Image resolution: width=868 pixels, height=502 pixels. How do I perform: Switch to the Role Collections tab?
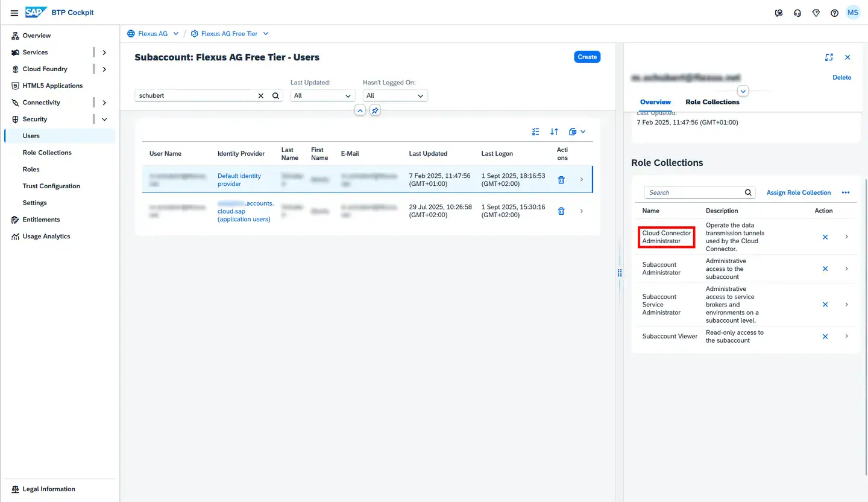[712, 102]
